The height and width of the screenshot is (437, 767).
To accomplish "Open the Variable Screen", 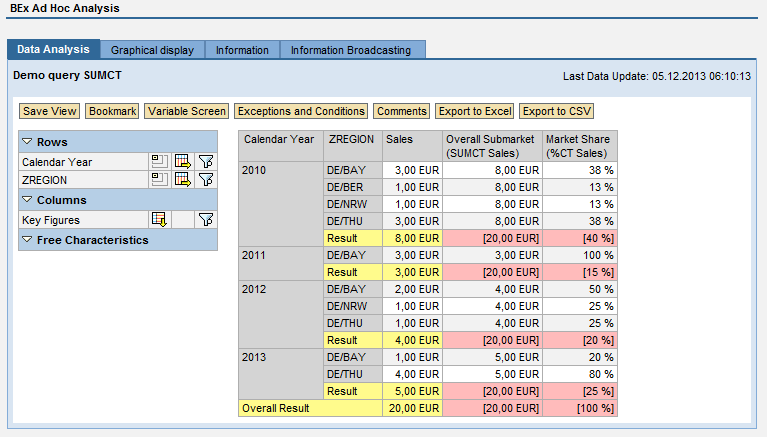I will (187, 111).
